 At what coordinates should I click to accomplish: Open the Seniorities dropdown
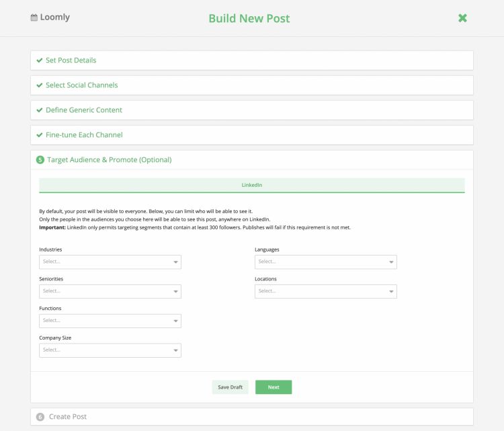coord(110,292)
